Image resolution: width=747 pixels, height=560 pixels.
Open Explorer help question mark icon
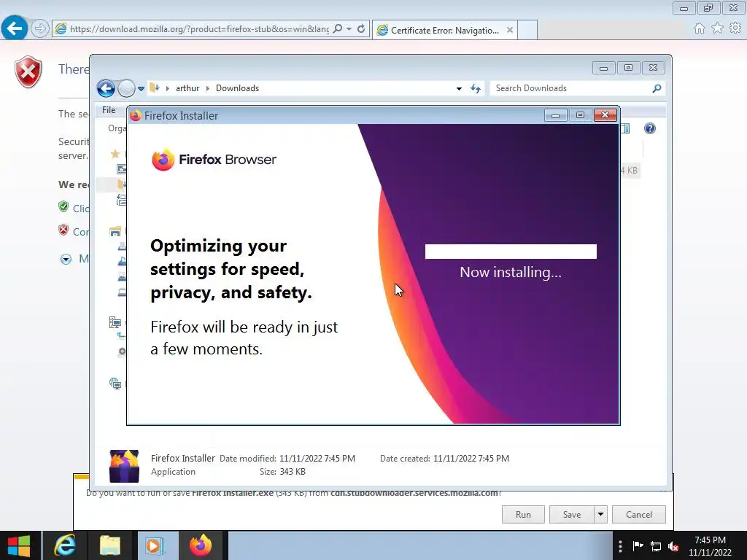650,128
